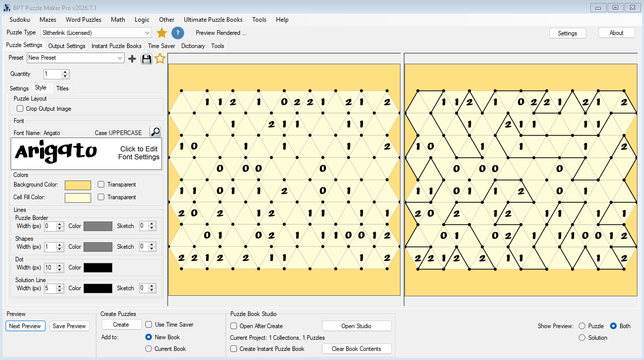The image size is (644, 360).
Task: Select Both in Show Preview options
Action: (613, 326)
